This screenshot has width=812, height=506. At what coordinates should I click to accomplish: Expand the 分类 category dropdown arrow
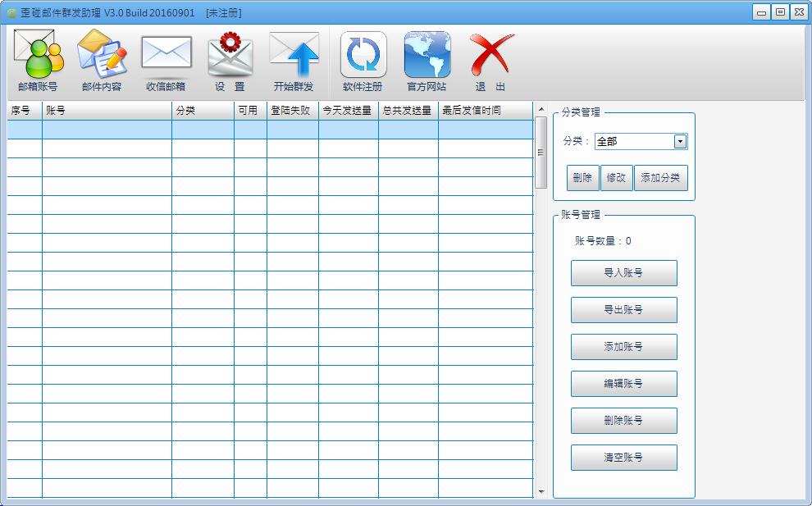680,141
